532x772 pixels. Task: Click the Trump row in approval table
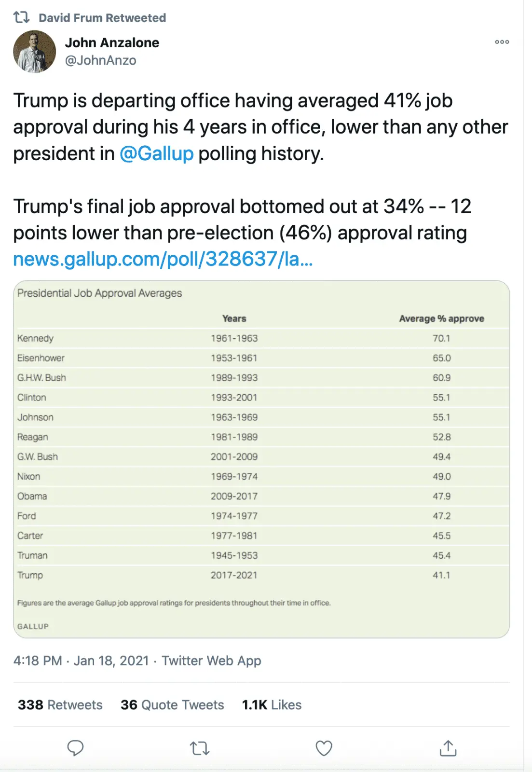(234, 575)
